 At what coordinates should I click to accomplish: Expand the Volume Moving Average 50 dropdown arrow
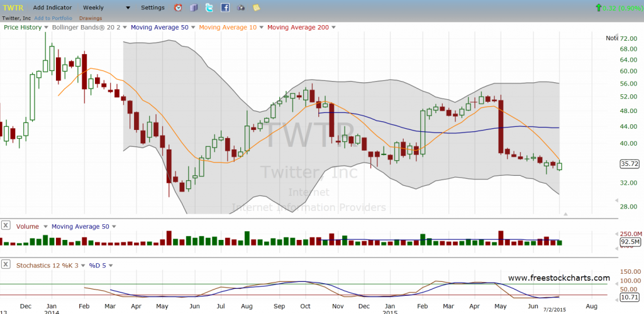(114, 226)
